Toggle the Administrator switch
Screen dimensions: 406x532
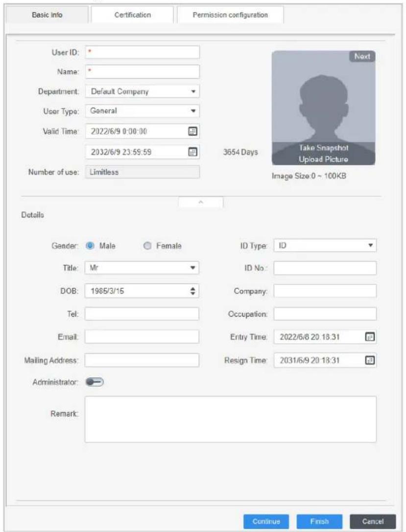tap(95, 382)
